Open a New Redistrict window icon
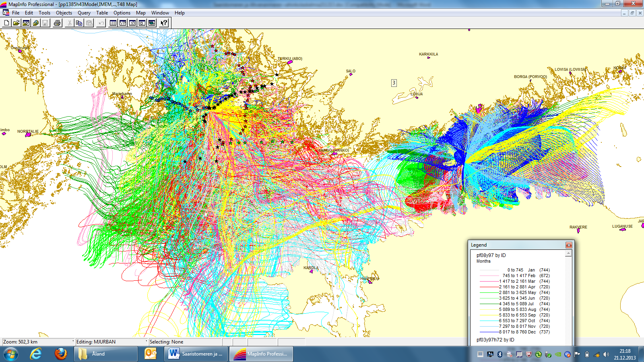 [x=152, y=23]
